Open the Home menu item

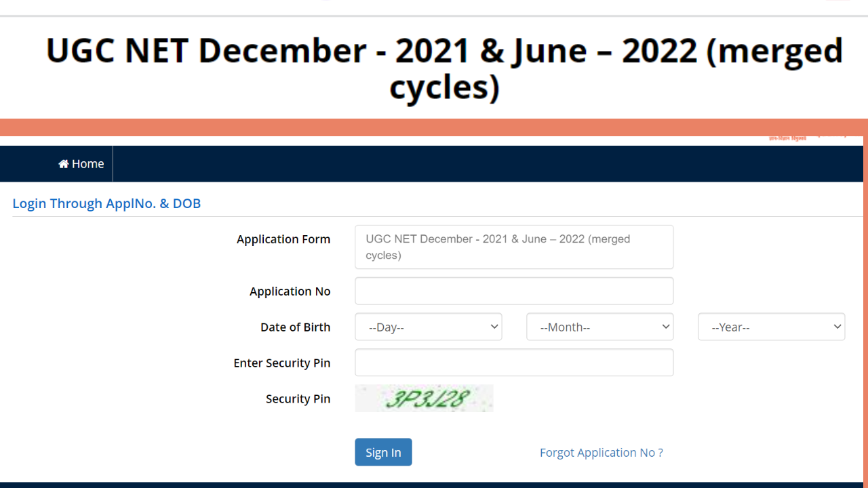(x=81, y=164)
